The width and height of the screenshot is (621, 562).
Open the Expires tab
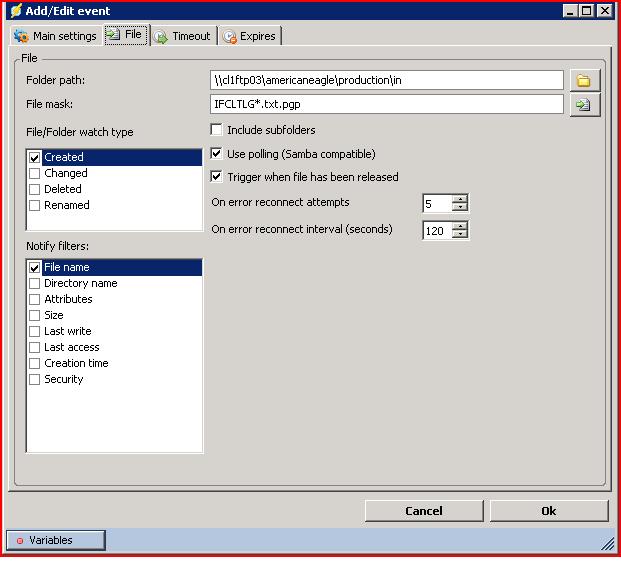[x=250, y=36]
